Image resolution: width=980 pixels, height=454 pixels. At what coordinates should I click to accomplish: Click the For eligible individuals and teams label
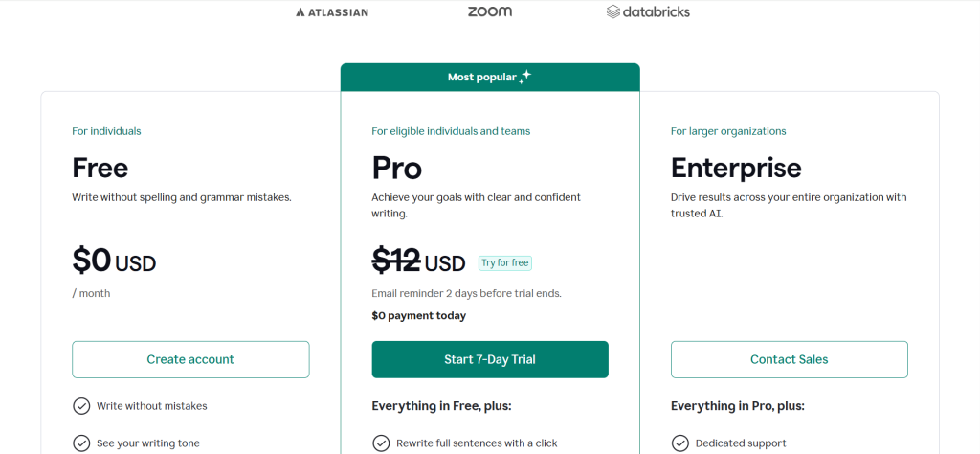451,131
